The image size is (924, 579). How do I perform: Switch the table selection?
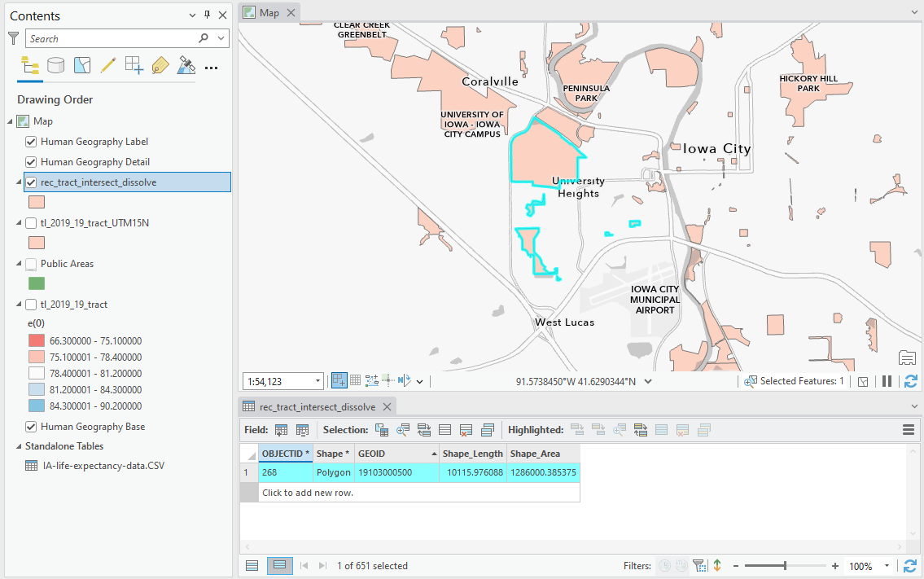click(x=423, y=430)
